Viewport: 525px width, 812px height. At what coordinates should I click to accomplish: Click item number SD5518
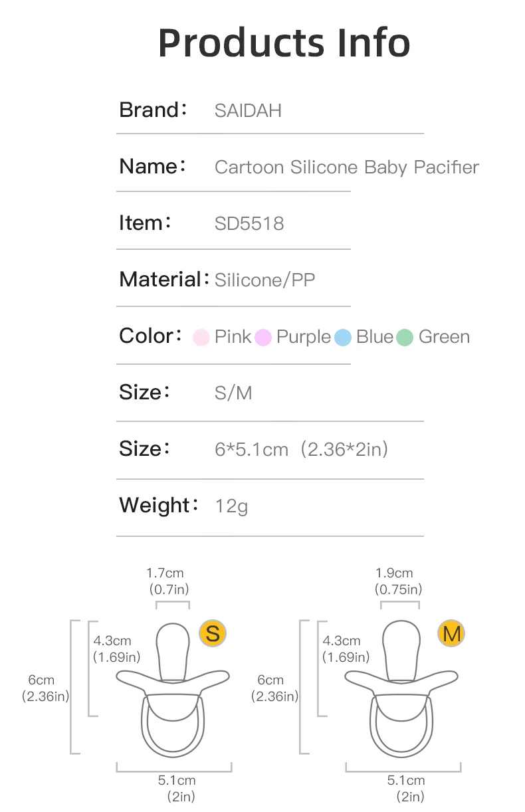click(x=249, y=223)
